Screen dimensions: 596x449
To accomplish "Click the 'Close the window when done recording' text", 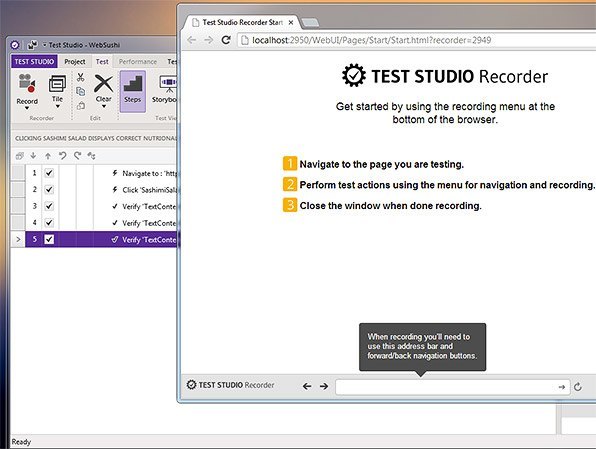I will pyautogui.click(x=390, y=206).
